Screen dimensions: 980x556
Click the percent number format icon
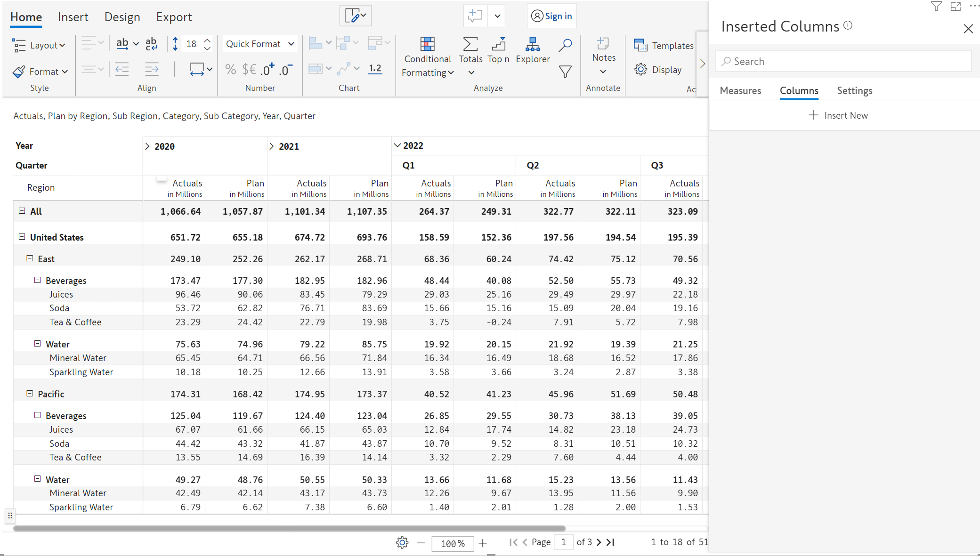coord(230,70)
